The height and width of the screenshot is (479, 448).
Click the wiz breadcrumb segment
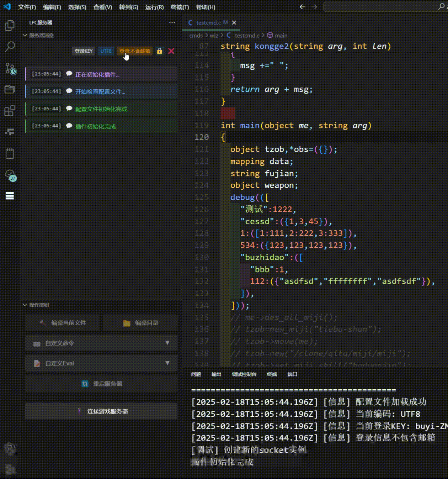pos(214,35)
